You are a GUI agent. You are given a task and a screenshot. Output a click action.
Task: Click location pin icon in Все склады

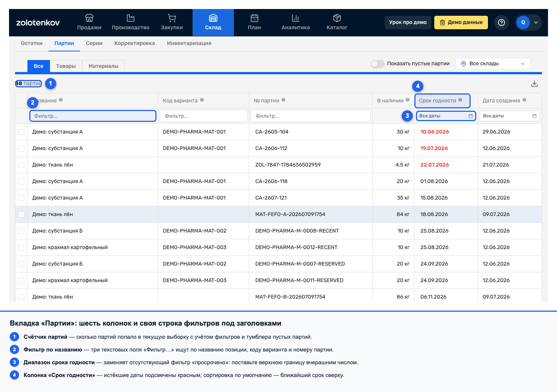point(464,64)
